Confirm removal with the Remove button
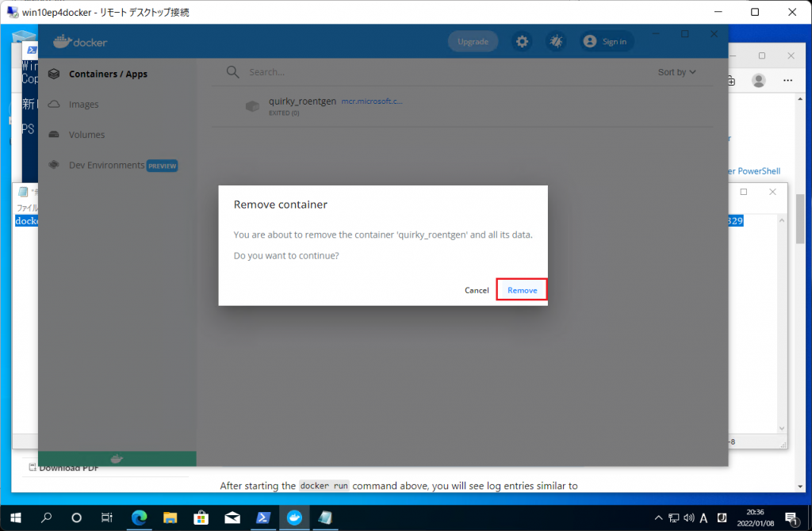 pos(522,290)
